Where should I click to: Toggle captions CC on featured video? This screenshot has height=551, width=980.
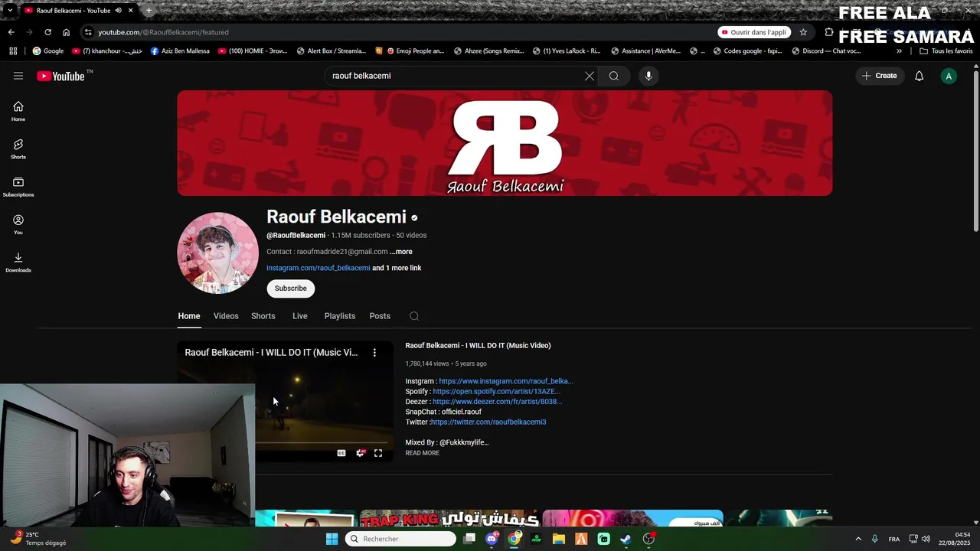coord(341,453)
